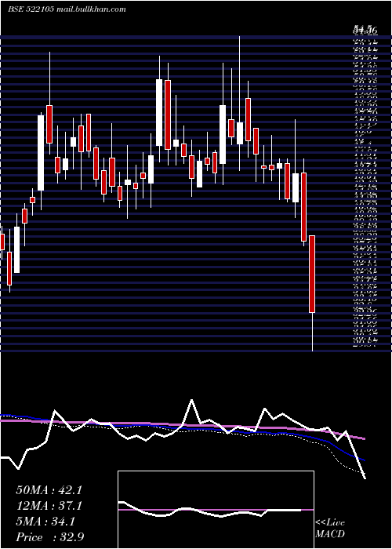392x549 pixels.
Task: Click the 'BSE 522105 mail.bullkhan.com' header text
Action: pyautogui.click(x=67, y=9)
